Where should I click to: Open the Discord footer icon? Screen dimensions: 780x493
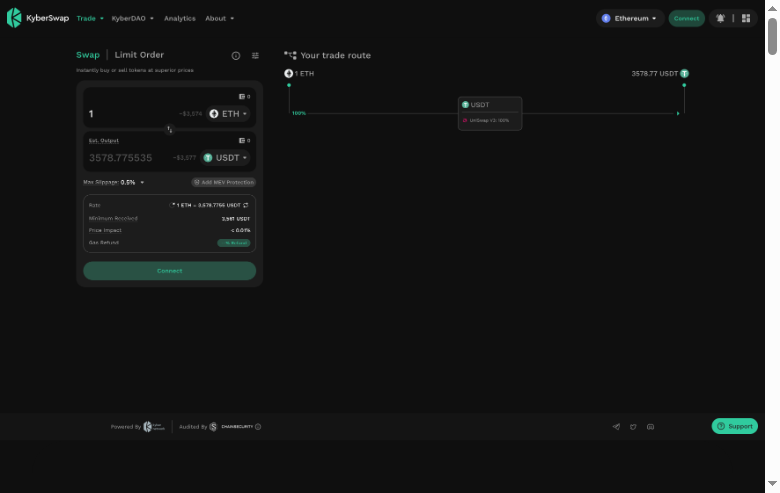point(650,427)
